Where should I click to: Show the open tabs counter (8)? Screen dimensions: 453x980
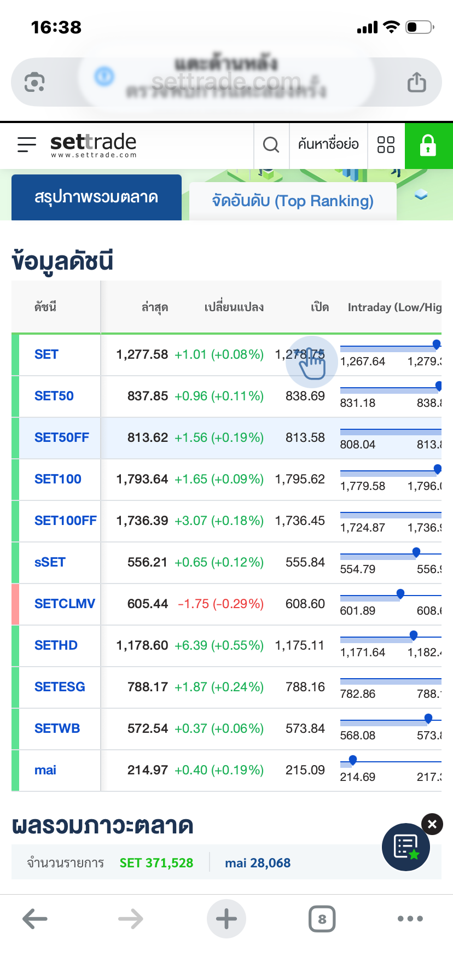[x=322, y=919]
